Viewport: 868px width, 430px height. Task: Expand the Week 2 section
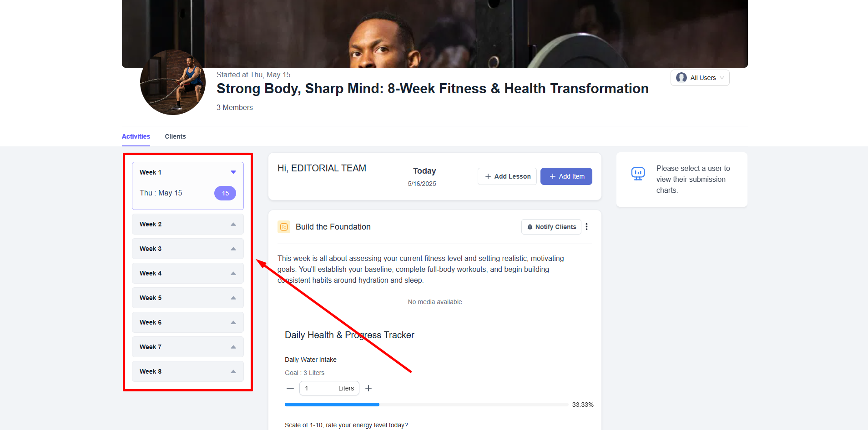click(x=188, y=224)
